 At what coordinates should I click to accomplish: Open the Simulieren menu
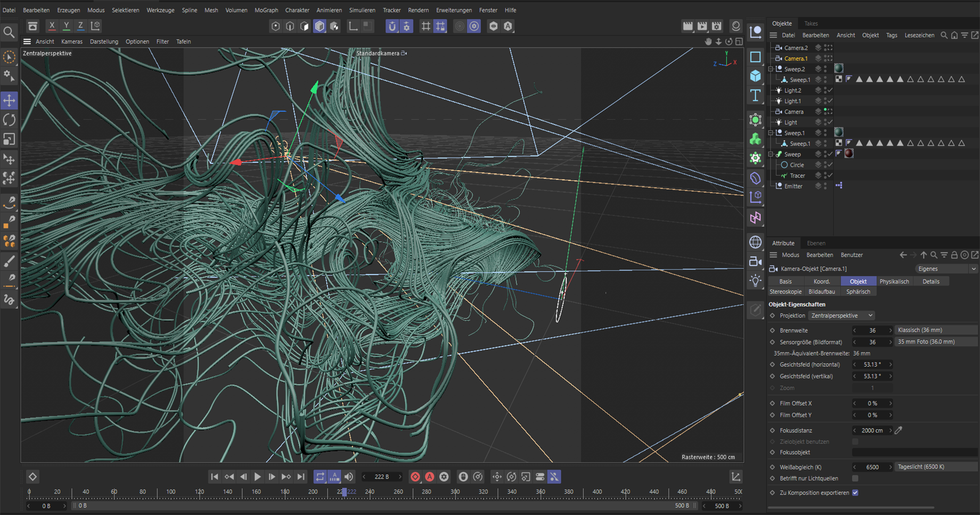click(x=362, y=10)
